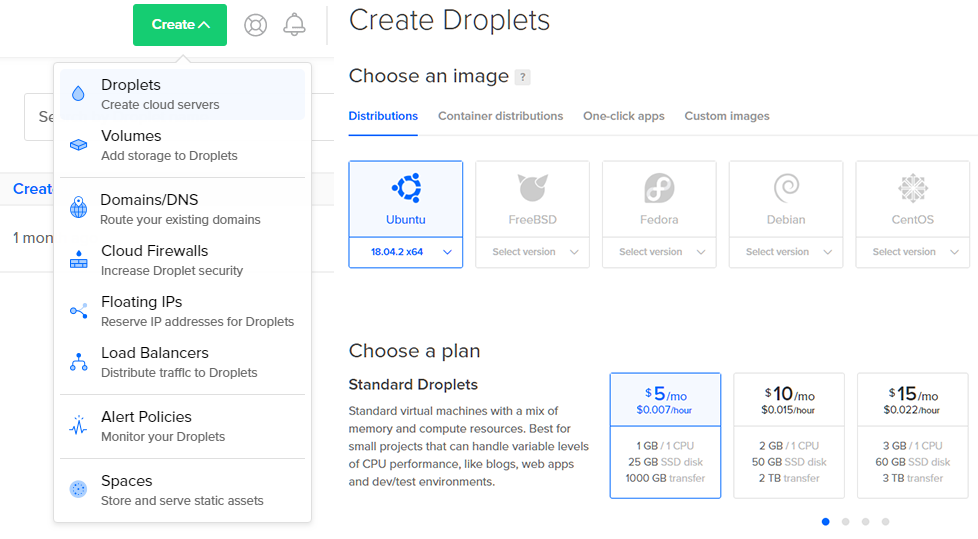The height and width of the screenshot is (539, 978).
Task: Click the Floating IPs icon
Action: [79, 311]
